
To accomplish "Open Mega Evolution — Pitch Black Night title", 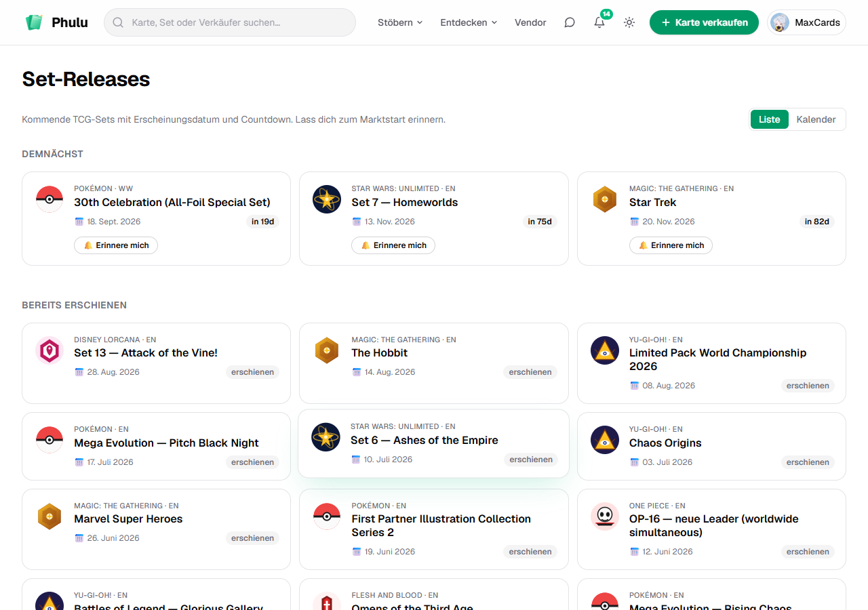I will [166, 443].
